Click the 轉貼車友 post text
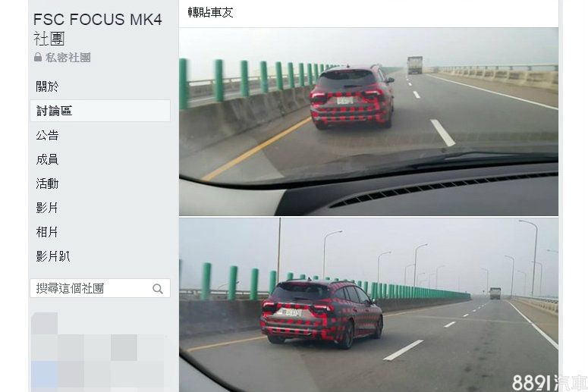 (210, 12)
